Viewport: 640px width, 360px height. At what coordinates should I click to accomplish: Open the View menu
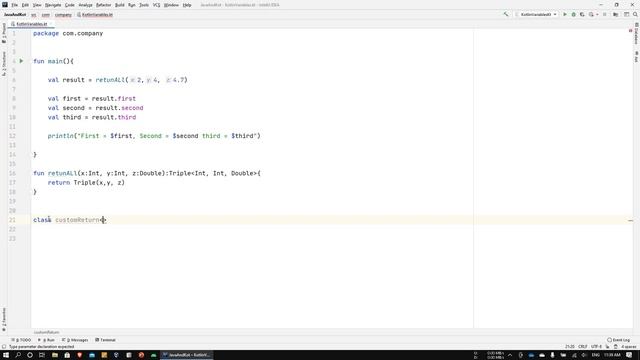(x=37, y=5)
